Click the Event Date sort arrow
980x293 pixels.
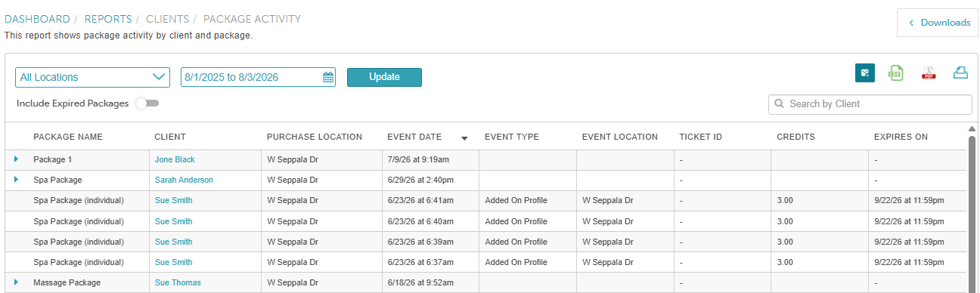point(465,138)
